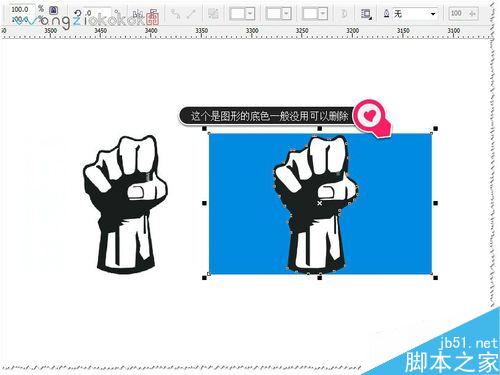This screenshot has width=500, height=375.
Task: Select the fist graphic on blue rectangle
Action: pos(315,204)
